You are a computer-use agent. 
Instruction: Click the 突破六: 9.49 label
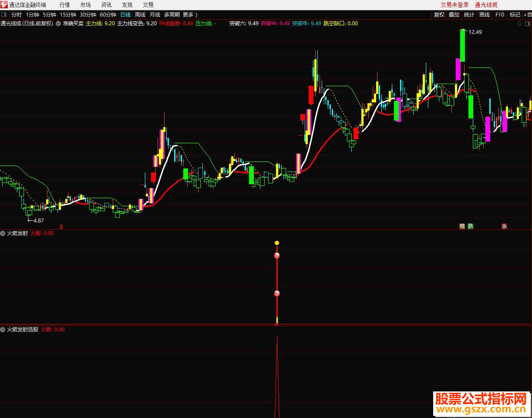244,24
